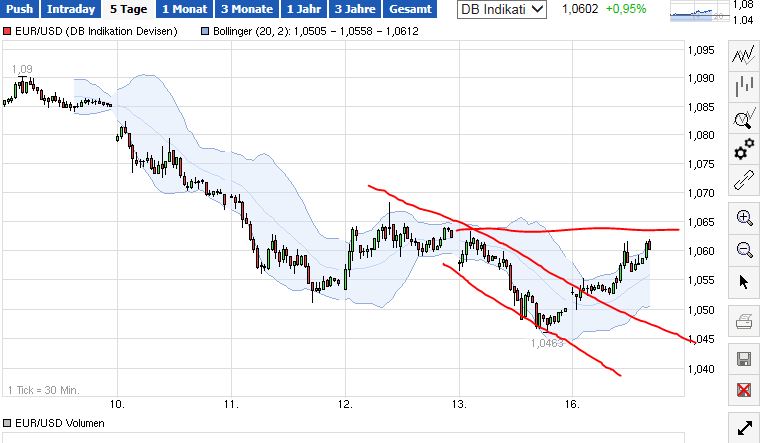Show the 3 Jahre timeframe
This screenshot has height=443, width=760.
pos(355,9)
